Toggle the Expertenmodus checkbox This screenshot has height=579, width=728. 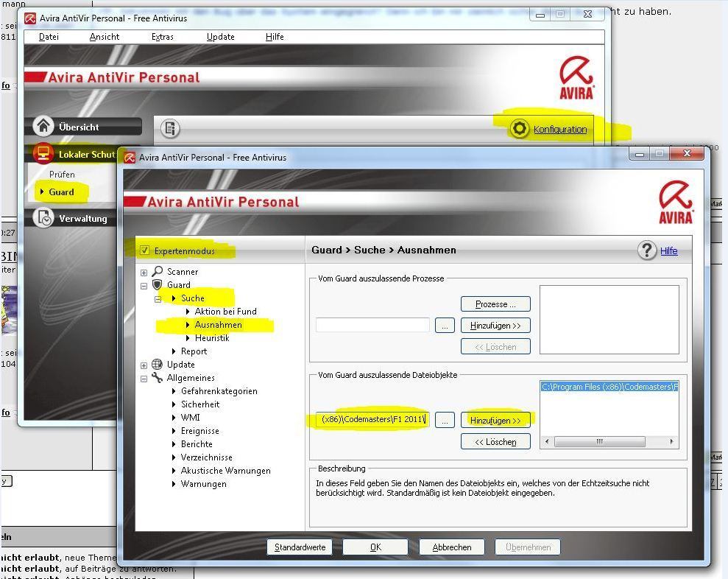click(x=144, y=250)
